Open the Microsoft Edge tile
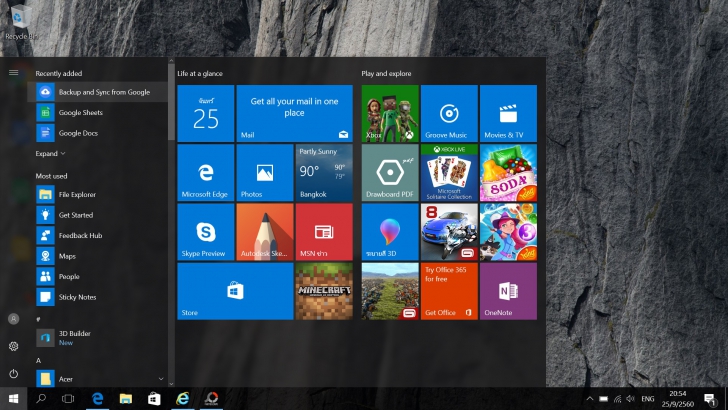 (x=205, y=173)
